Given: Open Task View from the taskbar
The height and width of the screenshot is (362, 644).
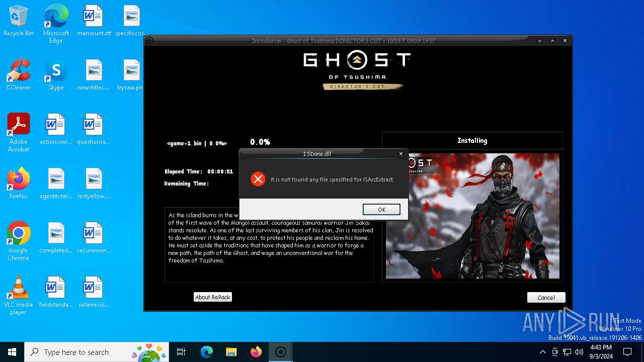Looking at the screenshot, I should point(181,352).
